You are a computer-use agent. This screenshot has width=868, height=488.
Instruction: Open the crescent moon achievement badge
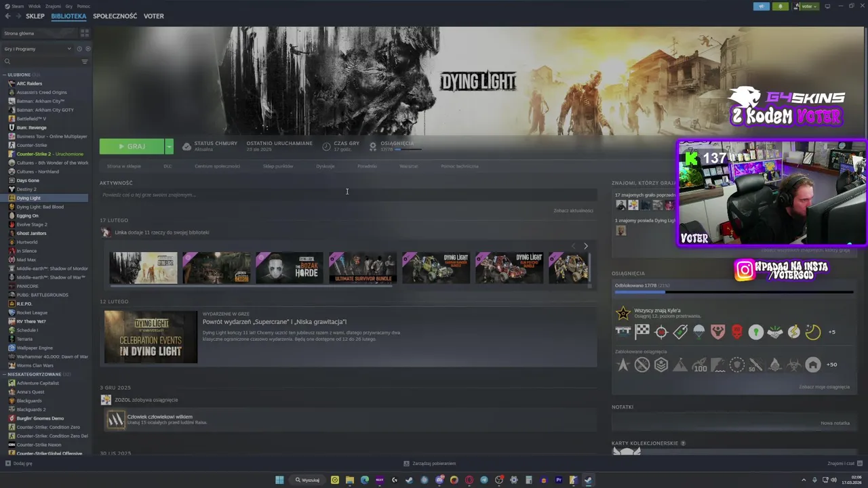tap(813, 331)
